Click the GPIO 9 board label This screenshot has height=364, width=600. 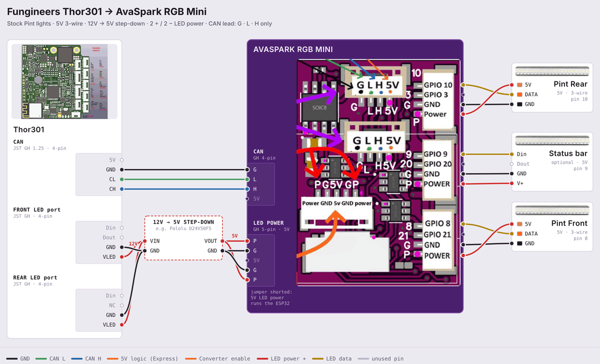(436, 154)
